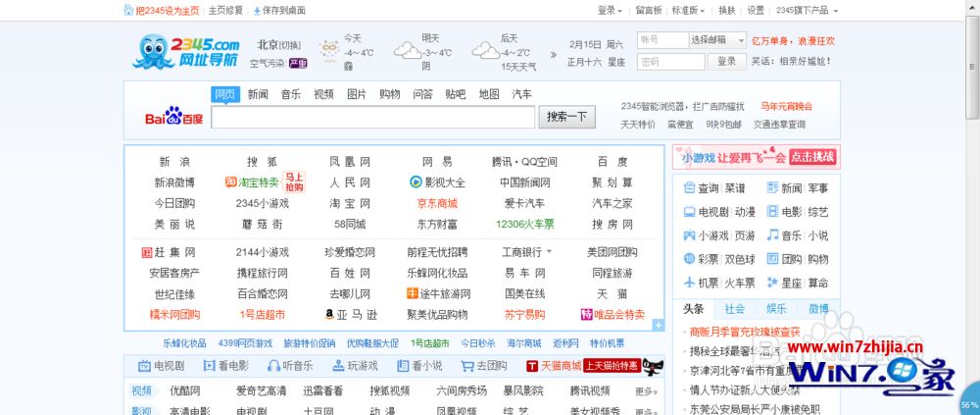Image resolution: width=980 pixels, height=415 pixels.
Task: Click the save to desktop download icon
Action: (x=257, y=11)
